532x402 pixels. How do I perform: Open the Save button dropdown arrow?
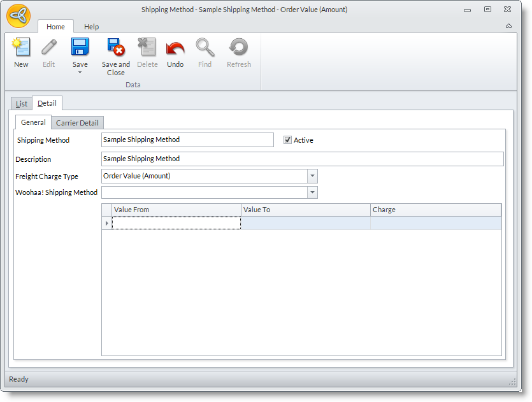(80, 73)
